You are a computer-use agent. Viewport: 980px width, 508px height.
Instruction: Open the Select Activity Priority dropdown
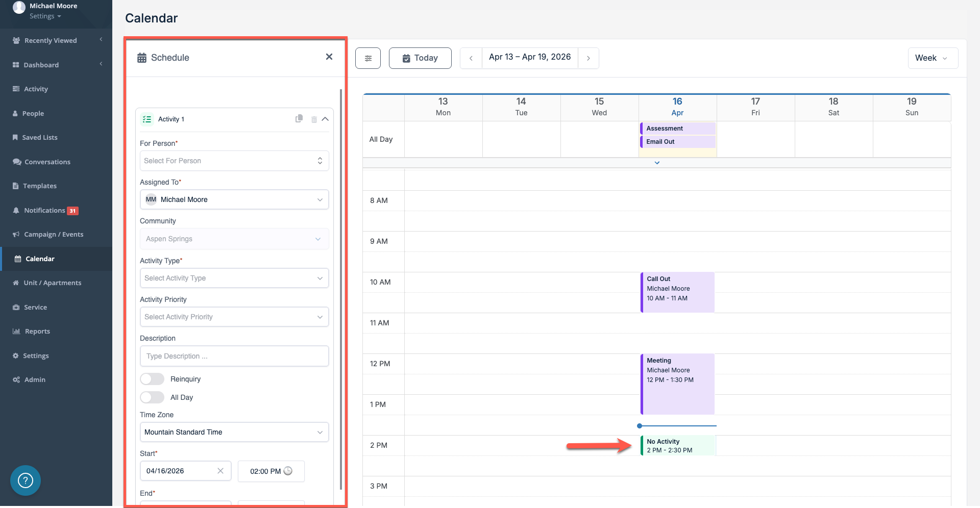tap(234, 317)
